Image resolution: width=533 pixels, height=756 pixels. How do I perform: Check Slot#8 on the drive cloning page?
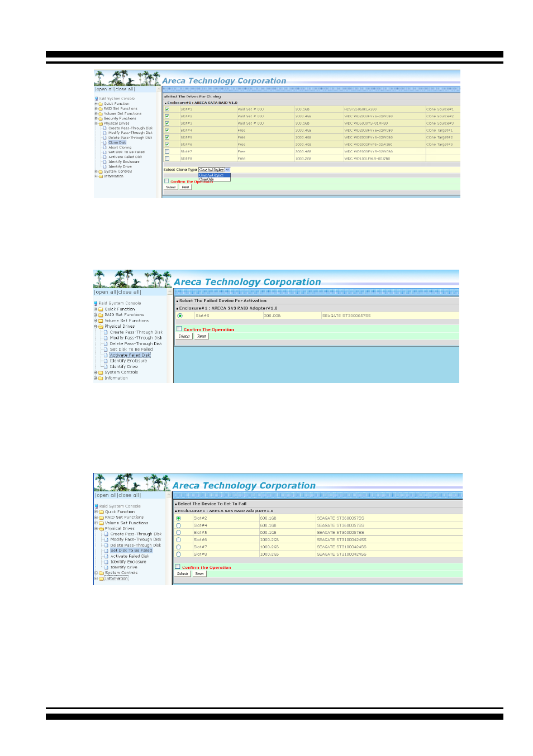tap(167, 159)
